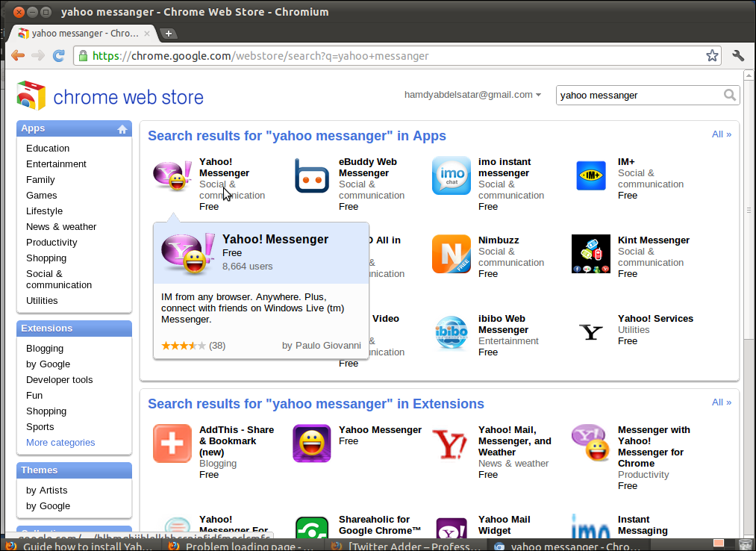The width and height of the screenshot is (756, 551).
Task: Open the Yahoo! Messenger title in popup
Action: coord(275,240)
